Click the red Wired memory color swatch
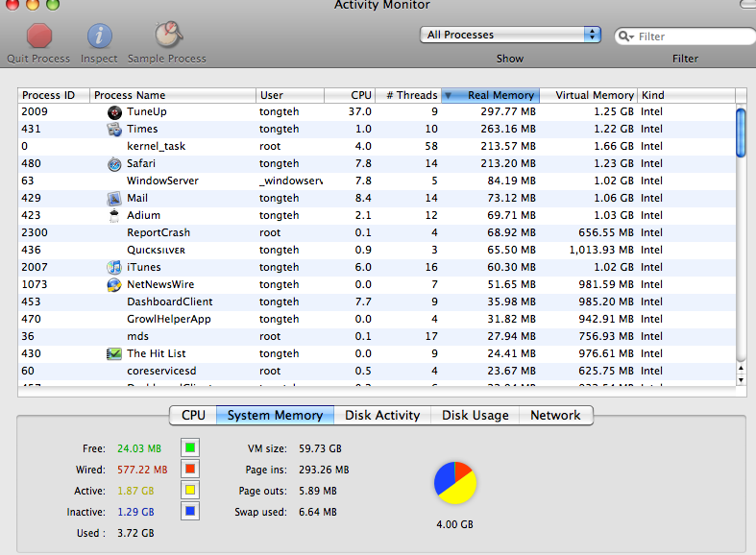 click(x=190, y=469)
